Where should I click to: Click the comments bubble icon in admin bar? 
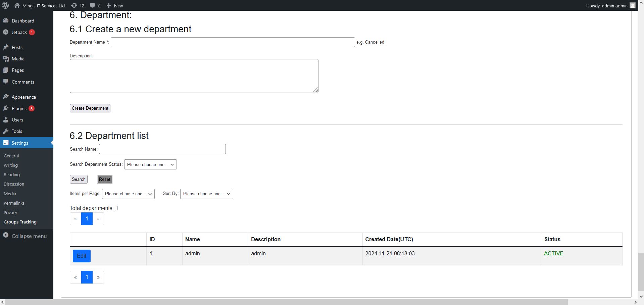point(93,5)
